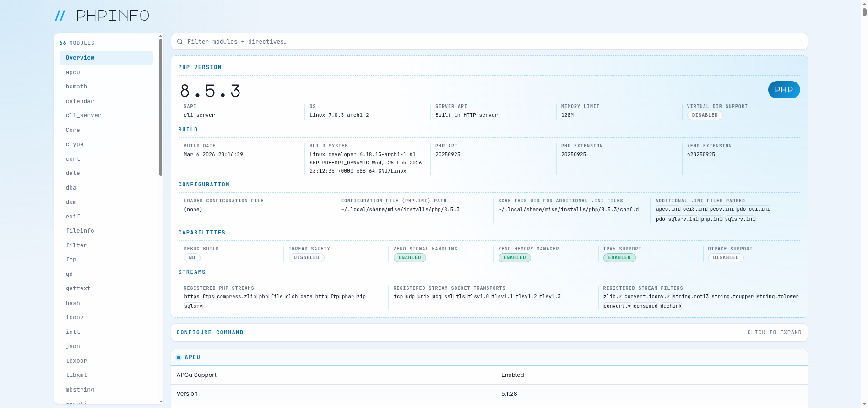Click the 5.1.28 version value

(x=509, y=394)
